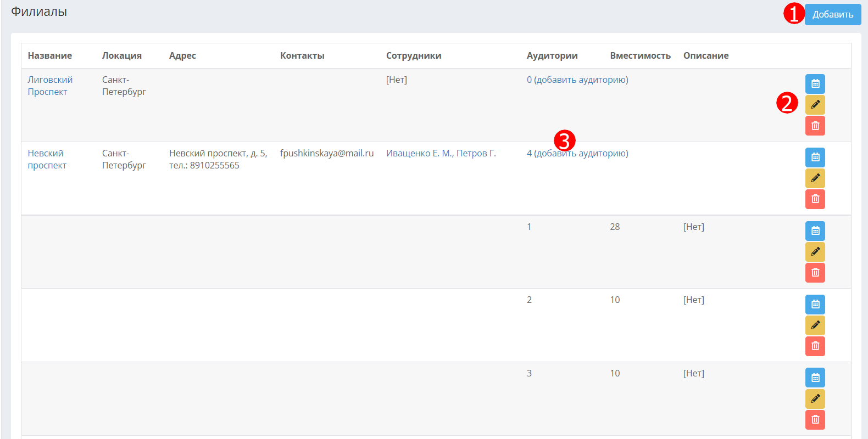Edit auditorium 3 row

pos(815,399)
